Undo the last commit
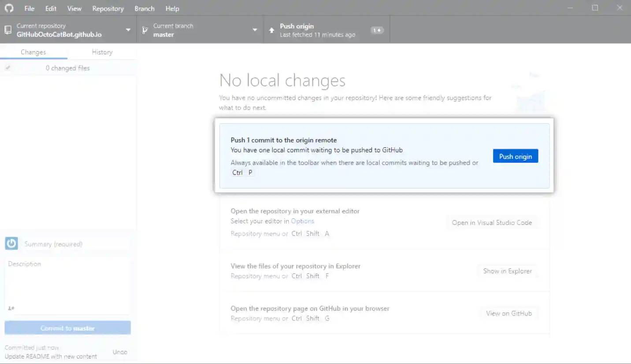 tap(119, 352)
